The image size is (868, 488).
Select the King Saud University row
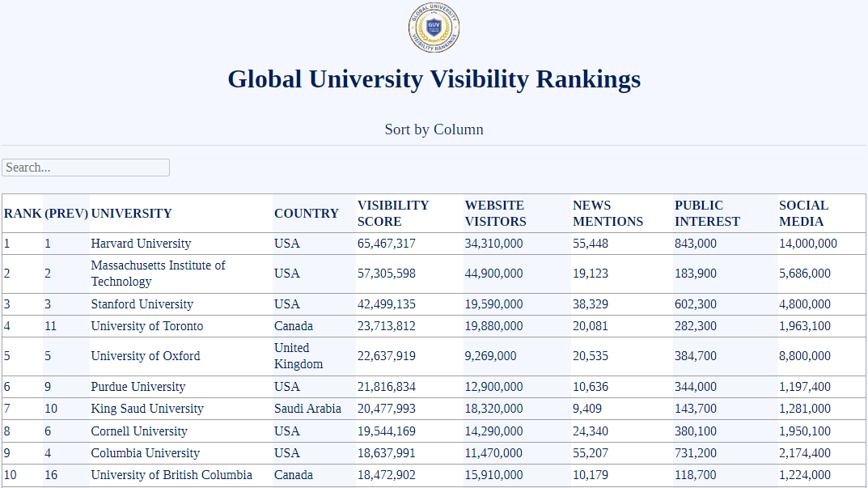[146, 409]
